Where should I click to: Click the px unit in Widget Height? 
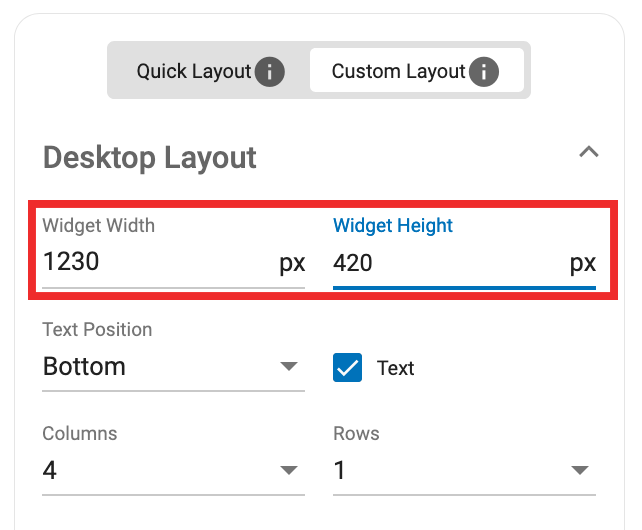pos(582,264)
